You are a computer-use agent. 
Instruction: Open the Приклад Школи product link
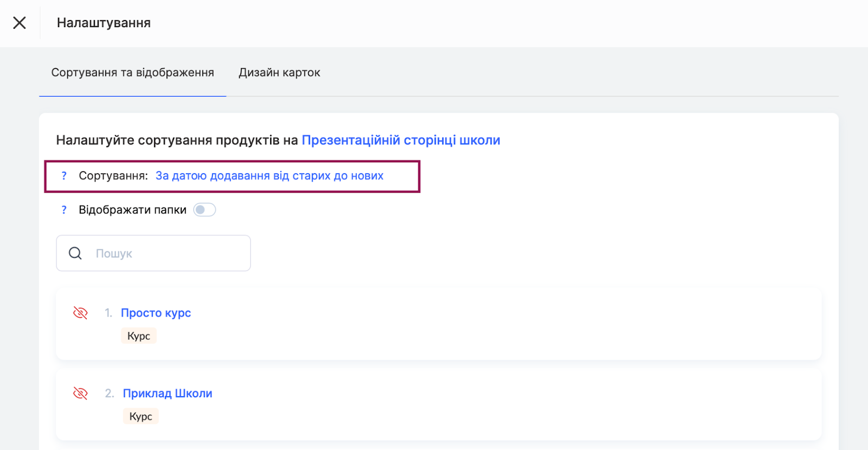click(x=167, y=394)
